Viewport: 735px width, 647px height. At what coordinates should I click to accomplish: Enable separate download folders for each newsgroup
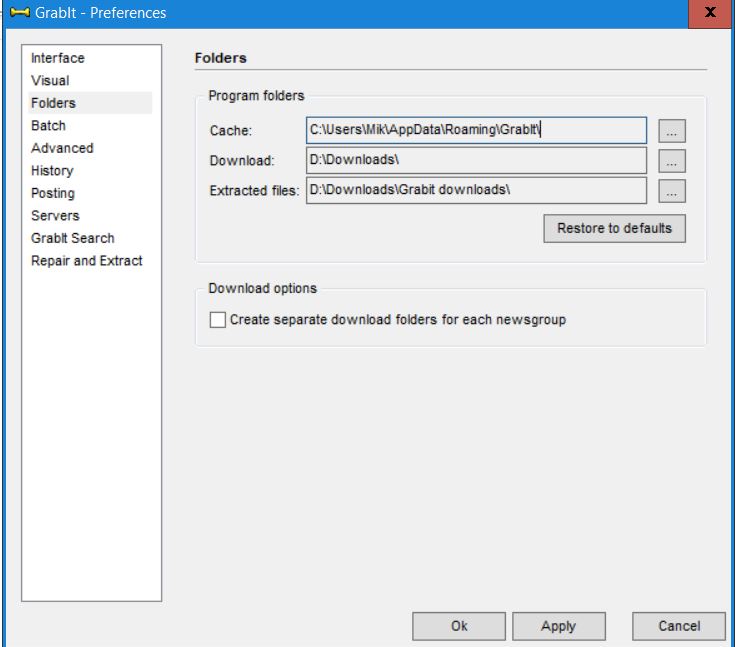pyautogui.click(x=218, y=321)
